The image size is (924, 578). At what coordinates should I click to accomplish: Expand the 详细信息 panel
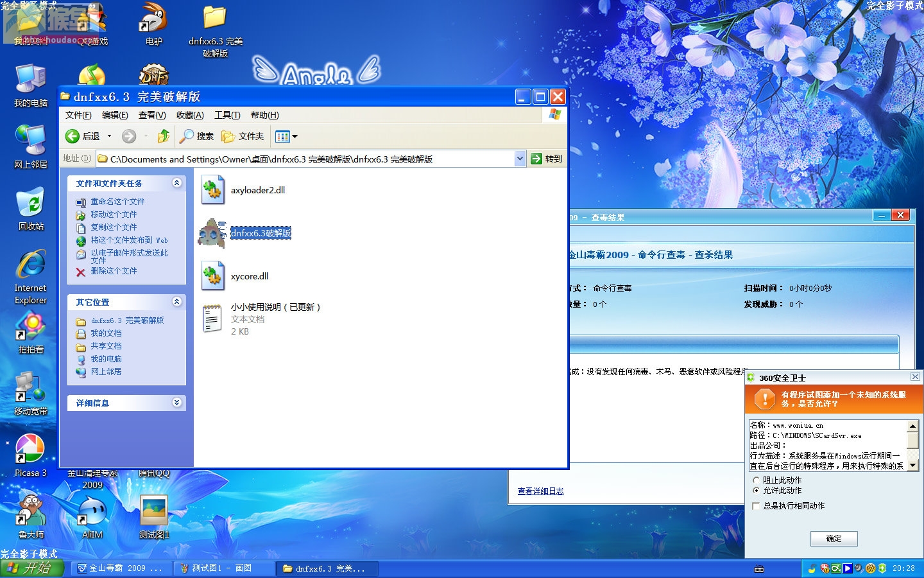177,403
